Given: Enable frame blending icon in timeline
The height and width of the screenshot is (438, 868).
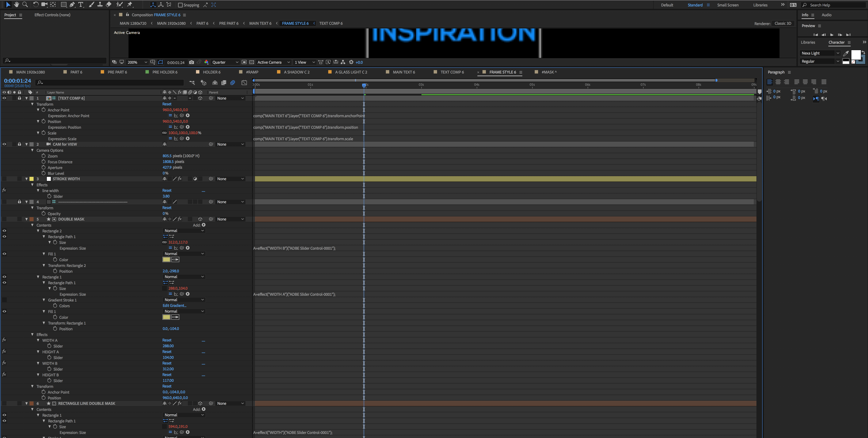Looking at the screenshot, I should pos(224,82).
